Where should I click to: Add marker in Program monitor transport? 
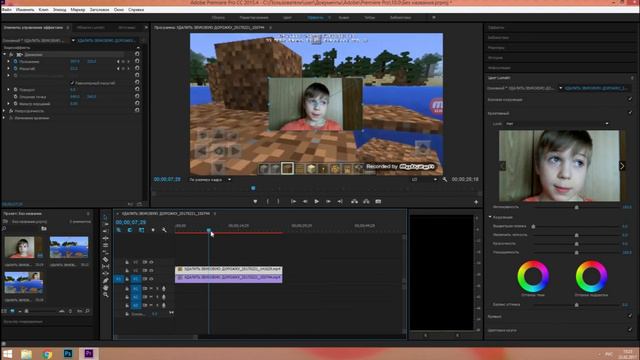click(255, 202)
